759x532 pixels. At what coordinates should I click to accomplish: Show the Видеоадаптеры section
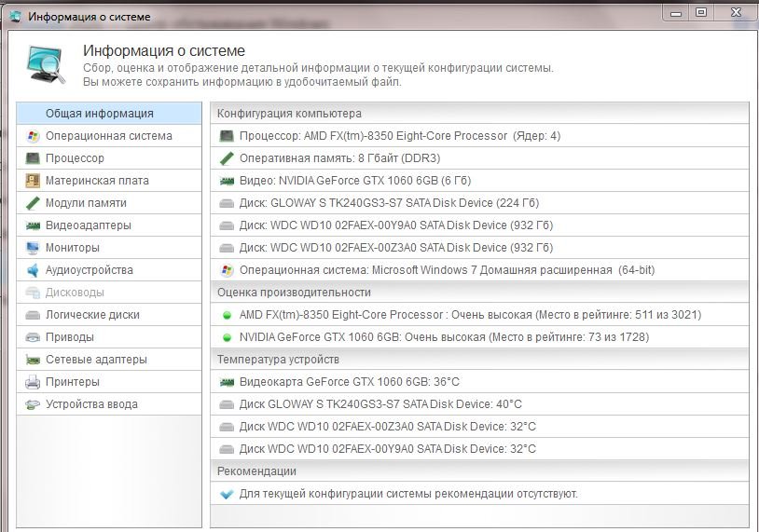109,225
